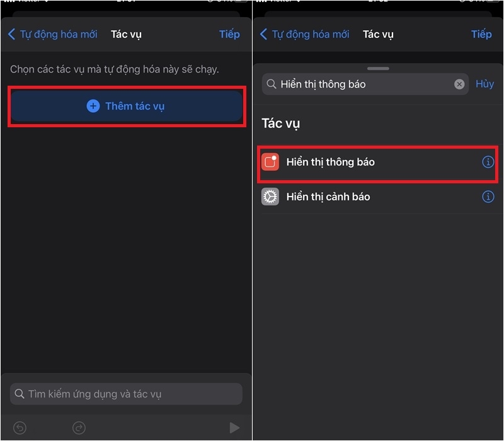Tap Tiếp in the right screen

click(x=481, y=34)
